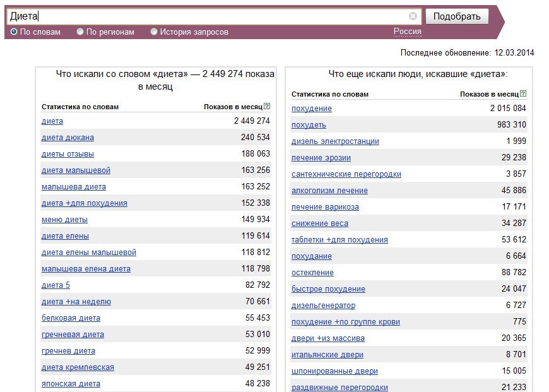Open the 'диета' keyword link
This screenshot has width=549, height=392.
pyautogui.click(x=52, y=121)
